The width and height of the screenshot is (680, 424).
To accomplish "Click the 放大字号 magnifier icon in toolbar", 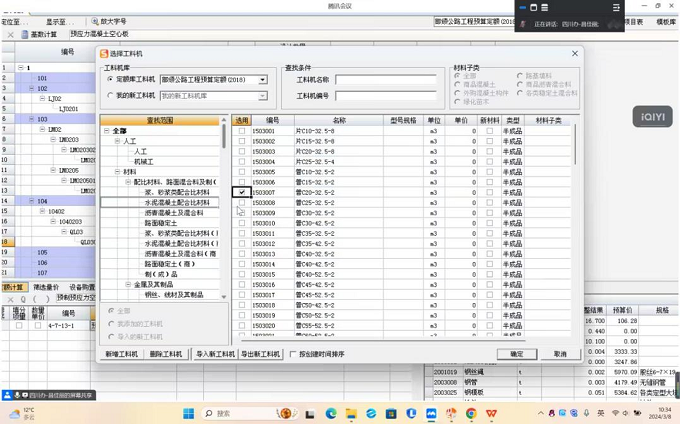I will click(95, 21).
